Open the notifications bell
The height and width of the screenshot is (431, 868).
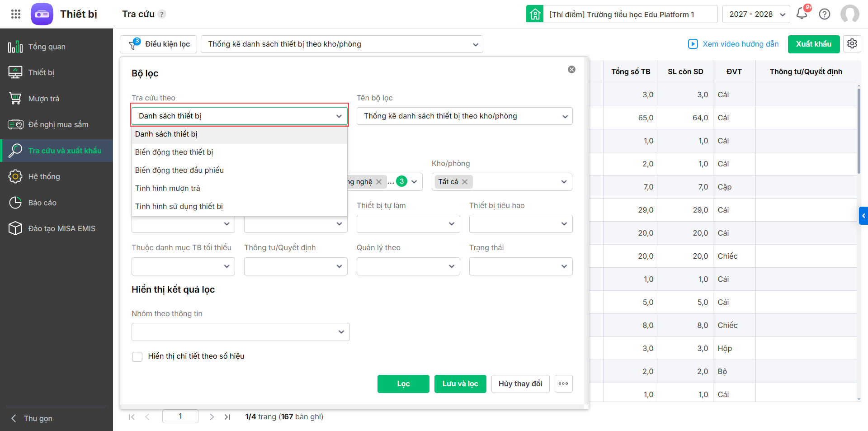click(802, 14)
